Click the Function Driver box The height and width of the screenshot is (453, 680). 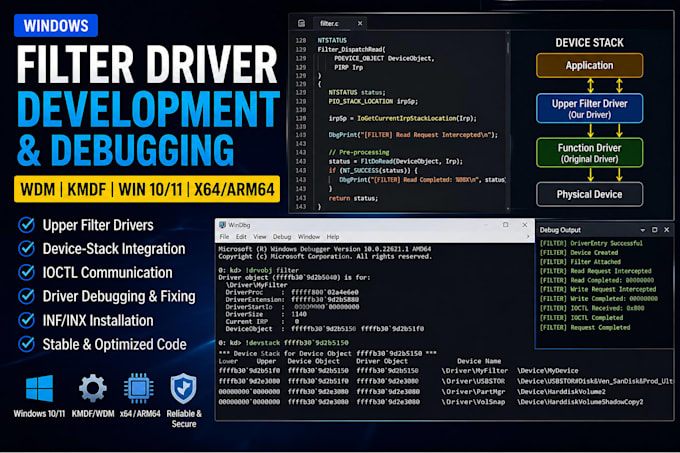pyautogui.click(x=589, y=153)
